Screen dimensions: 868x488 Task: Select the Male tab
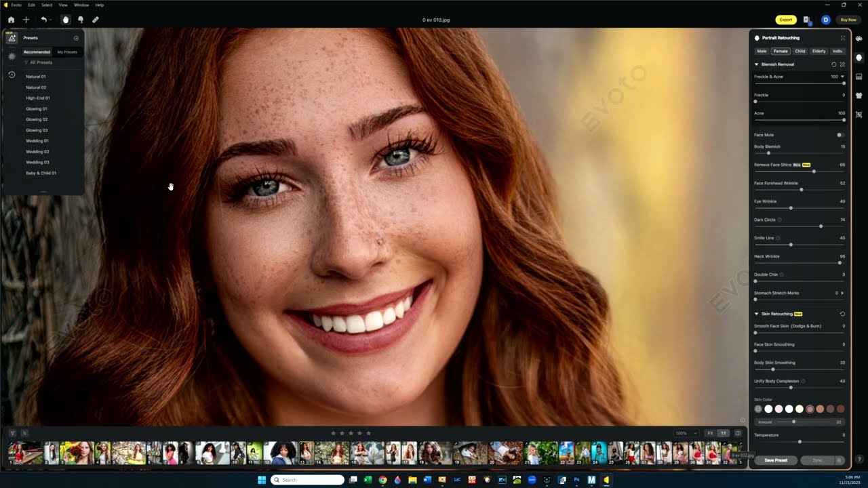point(762,52)
